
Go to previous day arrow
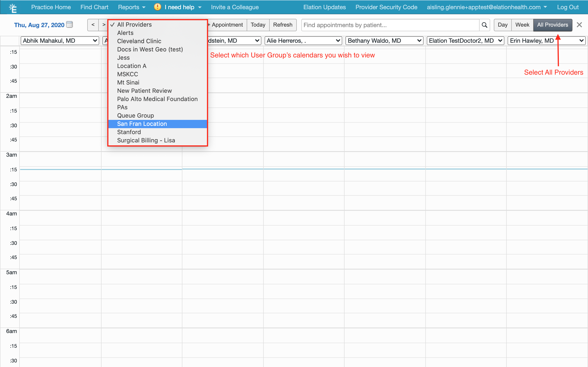pyautogui.click(x=93, y=25)
